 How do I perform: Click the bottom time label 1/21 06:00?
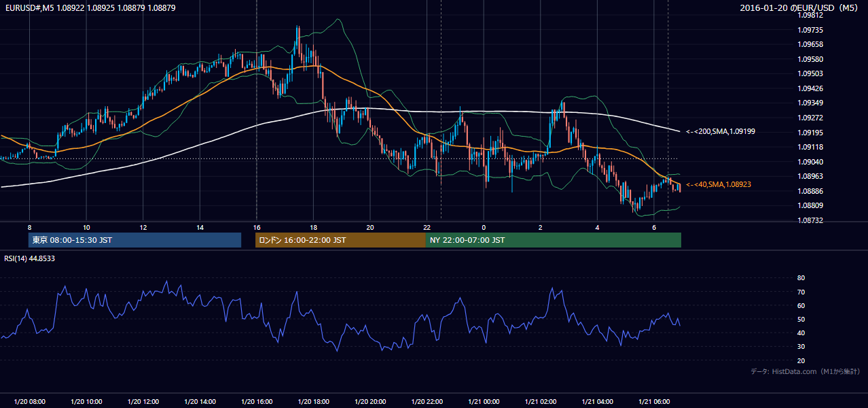pyautogui.click(x=654, y=402)
